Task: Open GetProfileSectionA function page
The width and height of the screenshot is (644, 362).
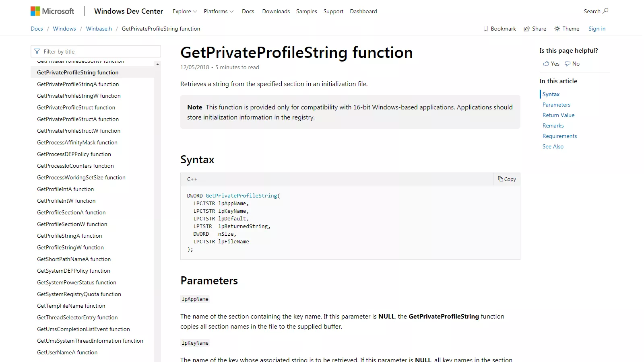Action: click(x=71, y=212)
